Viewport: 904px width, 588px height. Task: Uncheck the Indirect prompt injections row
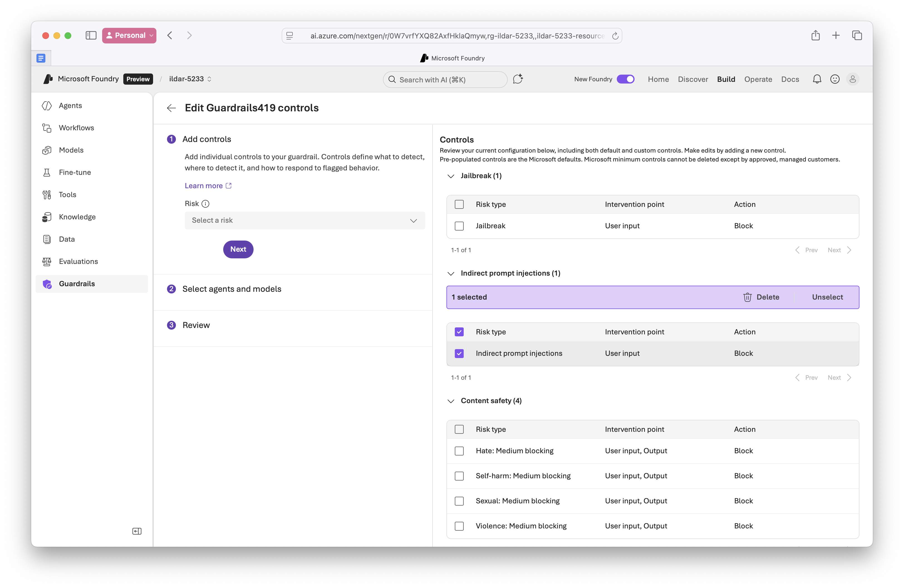click(x=459, y=354)
